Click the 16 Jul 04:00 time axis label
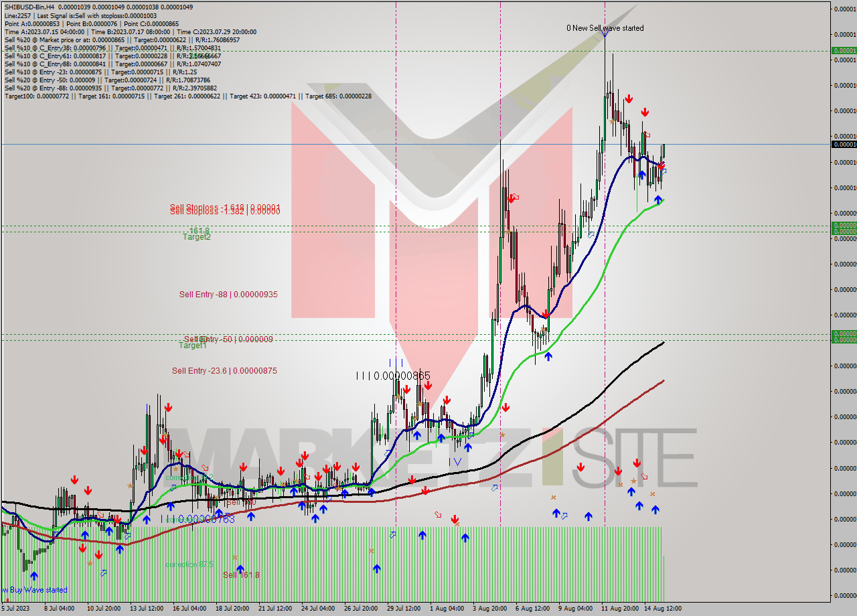857x616 pixels. [189, 609]
